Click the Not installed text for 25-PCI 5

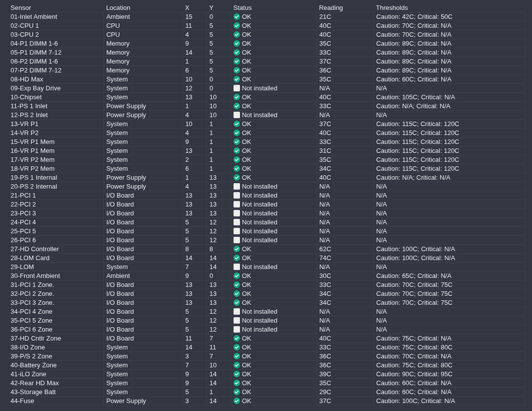pos(259,231)
